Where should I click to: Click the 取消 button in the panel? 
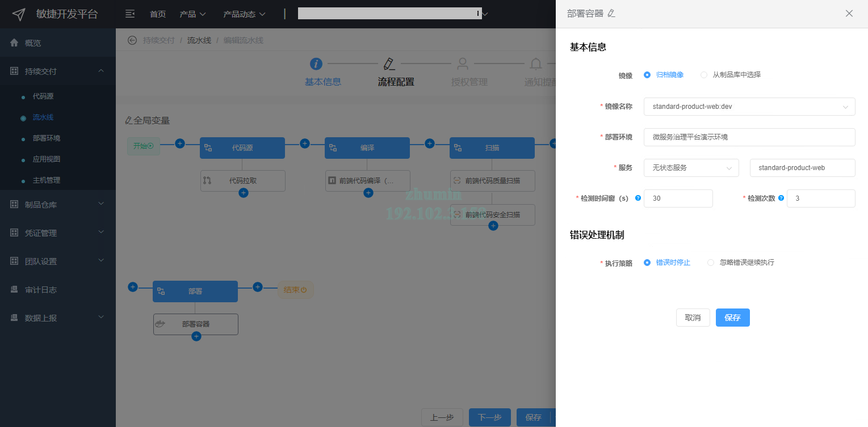[693, 318]
